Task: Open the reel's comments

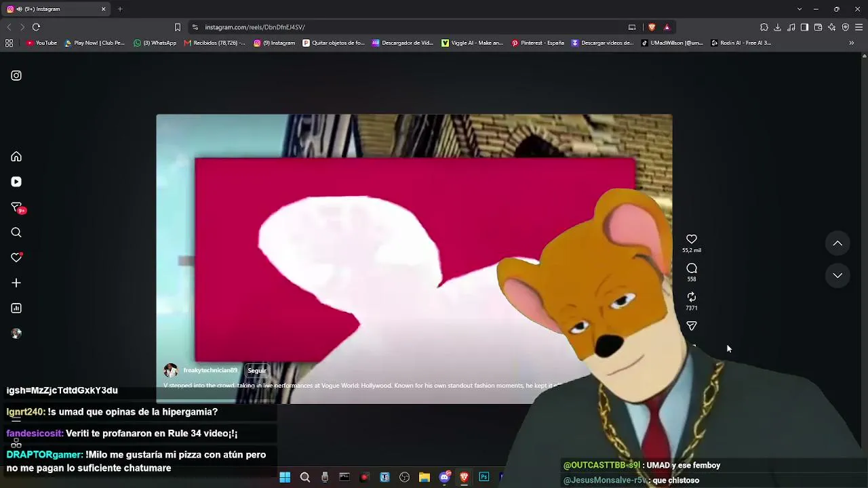Action: 692,268
